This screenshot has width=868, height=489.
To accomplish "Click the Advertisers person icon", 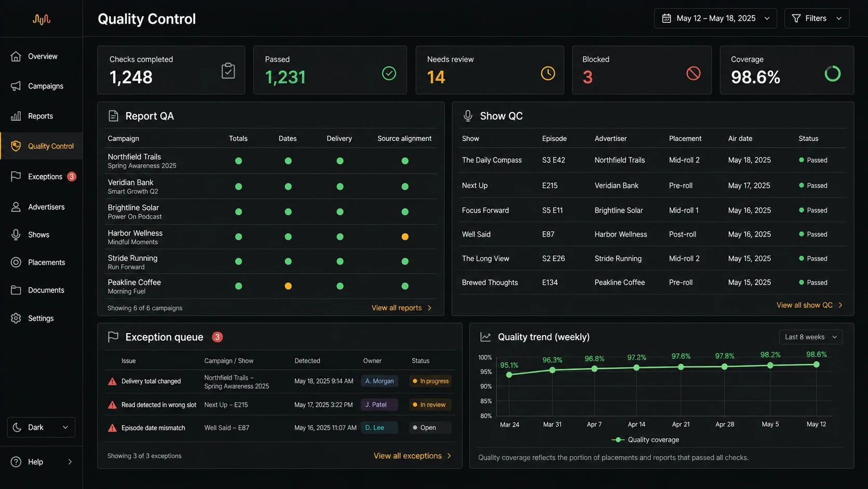I will (x=16, y=207).
